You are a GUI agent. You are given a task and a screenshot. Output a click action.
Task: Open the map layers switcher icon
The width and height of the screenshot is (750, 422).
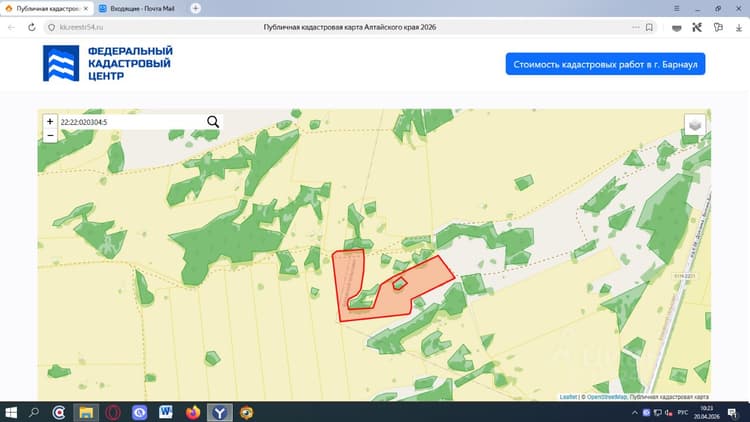tap(695, 125)
